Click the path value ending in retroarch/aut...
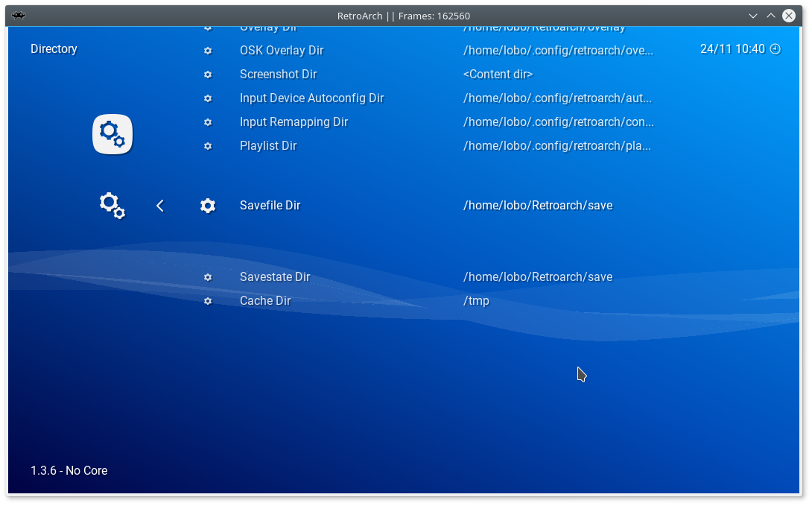The width and height of the screenshot is (812, 506). pyautogui.click(x=557, y=98)
